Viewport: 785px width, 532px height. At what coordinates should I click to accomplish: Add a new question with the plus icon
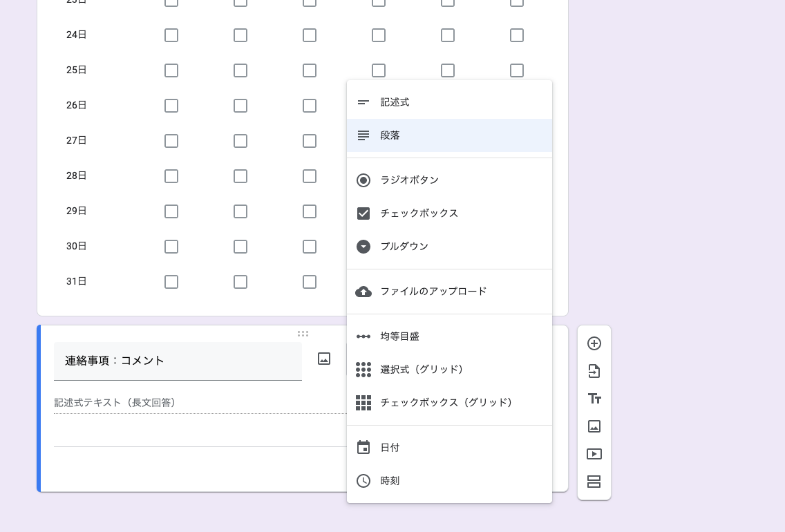click(x=594, y=343)
